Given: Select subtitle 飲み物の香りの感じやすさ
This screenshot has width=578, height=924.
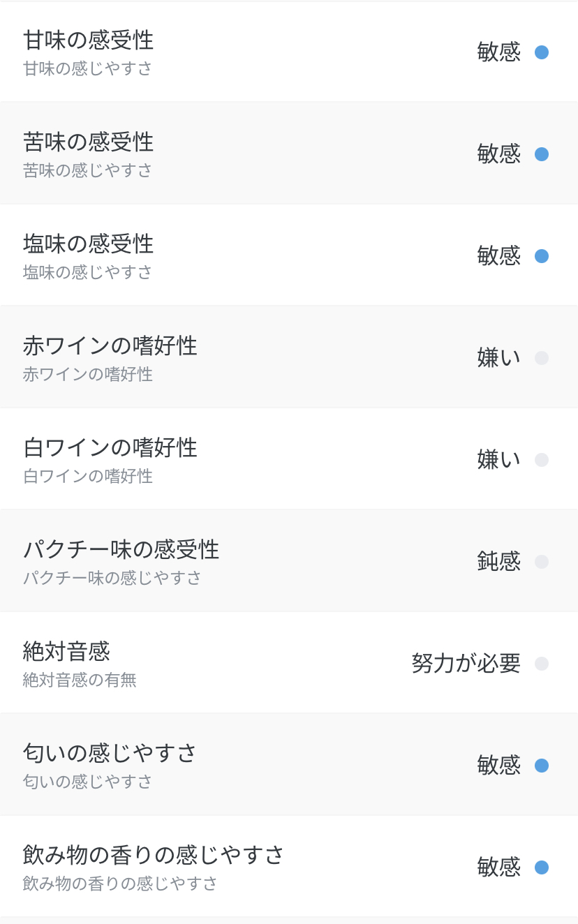Looking at the screenshot, I should 120,884.
